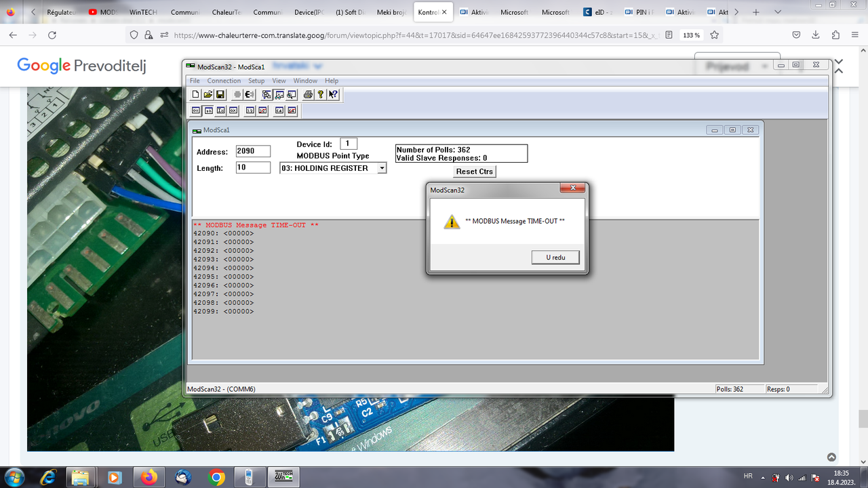The height and width of the screenshot is (488, 868).
Task: Switch to the WinTECH browser tab
Action: (x=143, y=12)
